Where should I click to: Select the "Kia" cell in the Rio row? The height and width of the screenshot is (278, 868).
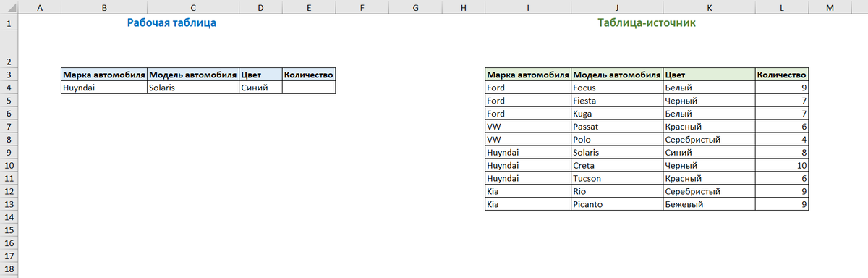click(x=528, y=192)
